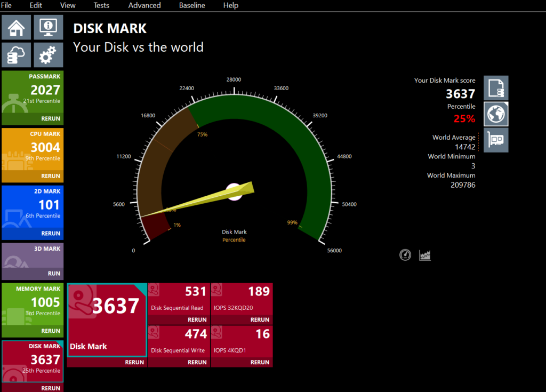Switch to the gauge view icon
This screenshot has height=392, width=546.
point(405,255)
